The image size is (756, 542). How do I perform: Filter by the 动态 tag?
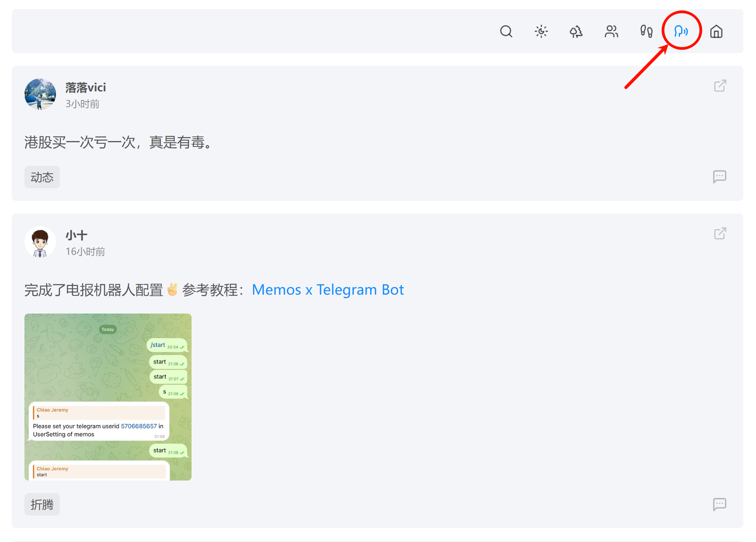pyautogui.click(x=42, y=177)
